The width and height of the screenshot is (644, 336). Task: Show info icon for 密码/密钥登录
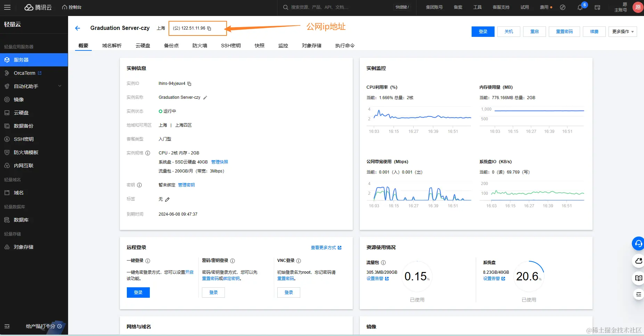pos(233,261)
